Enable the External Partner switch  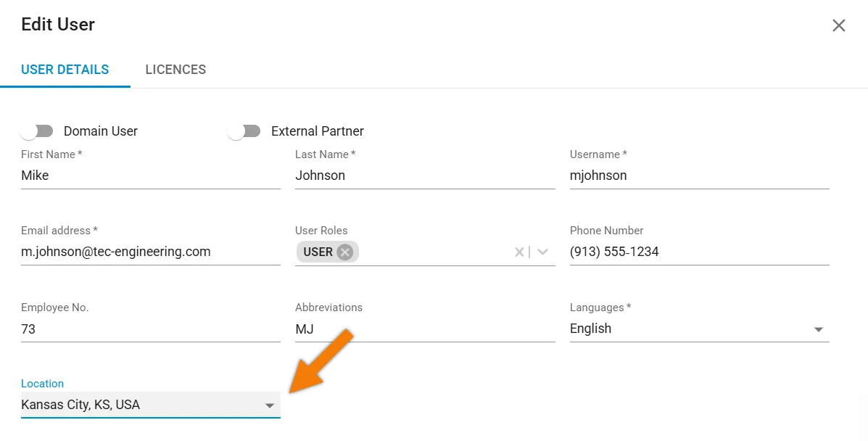[x=244, y=131]
